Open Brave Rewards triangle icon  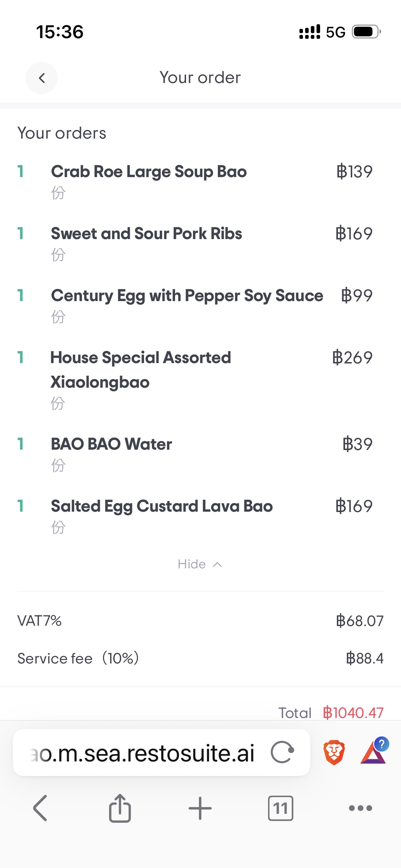tap(374, 752)
